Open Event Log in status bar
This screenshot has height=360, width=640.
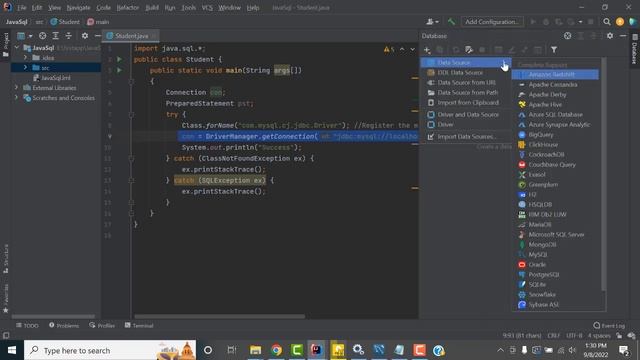tap(609, 325)
